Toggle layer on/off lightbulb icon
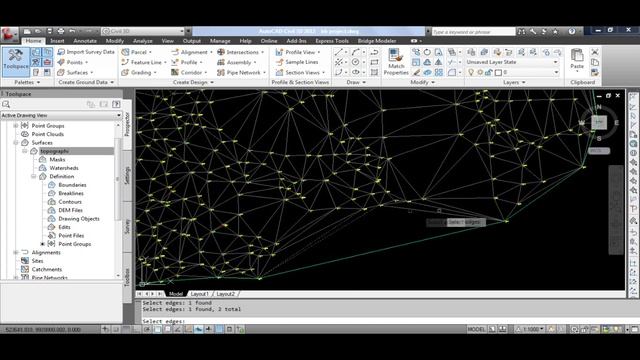Screen dimensions: 640x360 pyautogui.click(x=471, y=72)
